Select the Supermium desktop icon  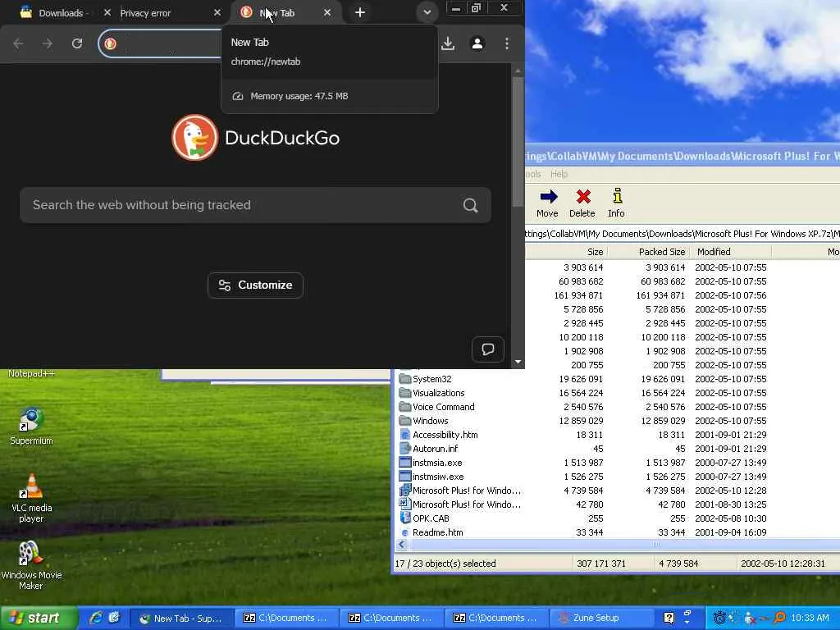31,427
